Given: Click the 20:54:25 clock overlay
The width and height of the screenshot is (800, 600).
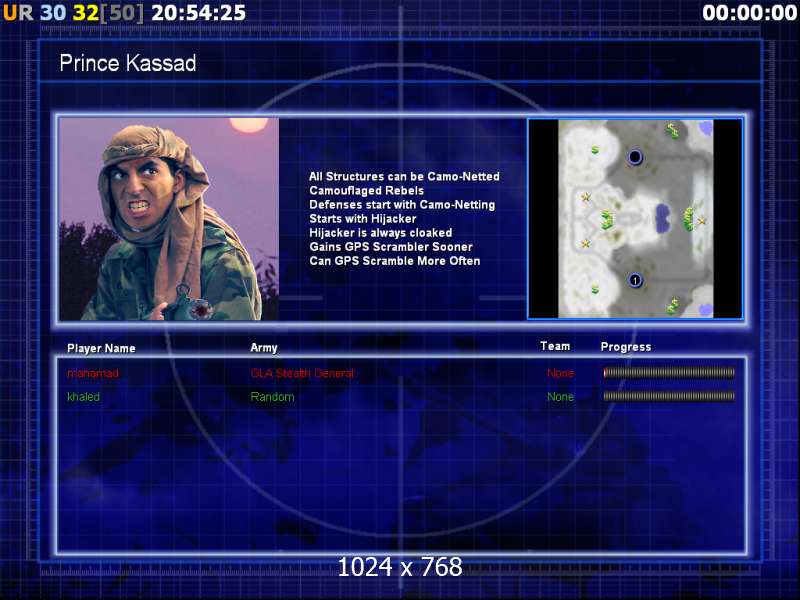Looking at the screenshot, I should [198, 13].
